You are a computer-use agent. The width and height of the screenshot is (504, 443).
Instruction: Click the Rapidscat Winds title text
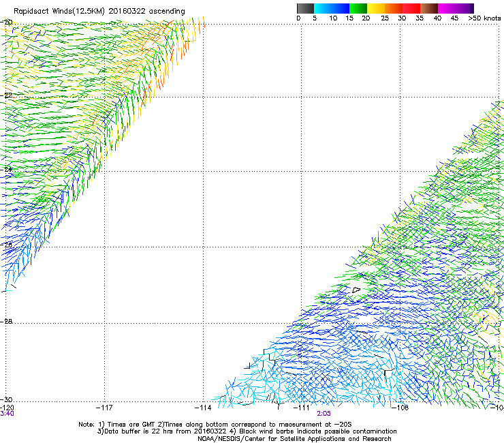click(x=99, y=11)
